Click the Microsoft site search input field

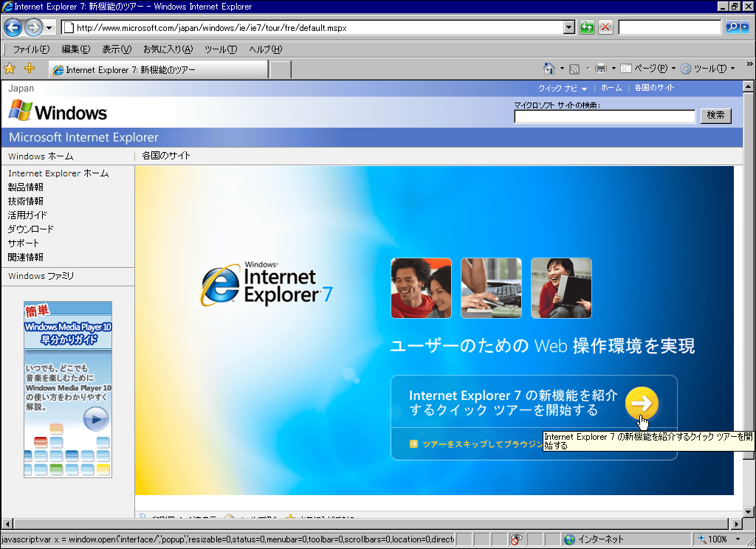click(x=605, y=116)
